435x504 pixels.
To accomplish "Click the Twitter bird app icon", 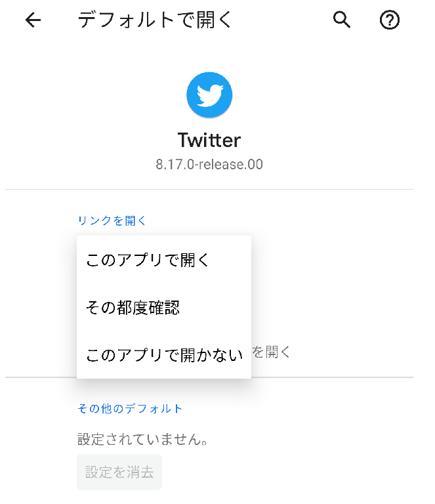I will [x=209, y=94].
